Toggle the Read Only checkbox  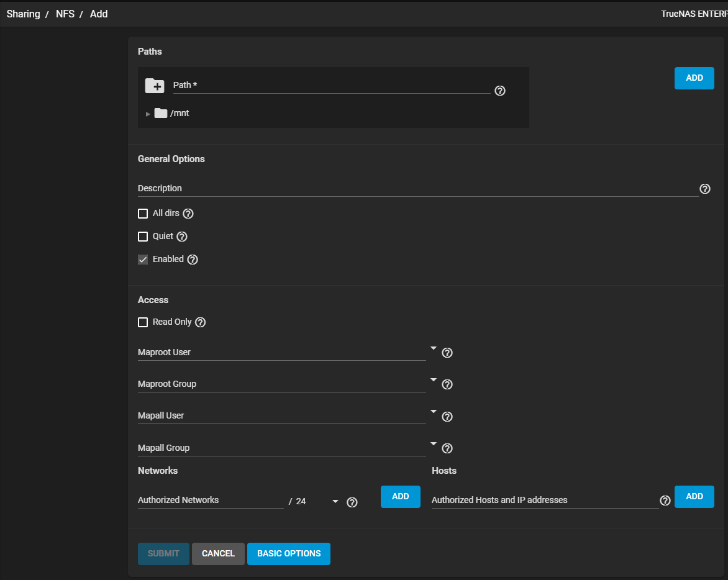[x=143, y=322]
